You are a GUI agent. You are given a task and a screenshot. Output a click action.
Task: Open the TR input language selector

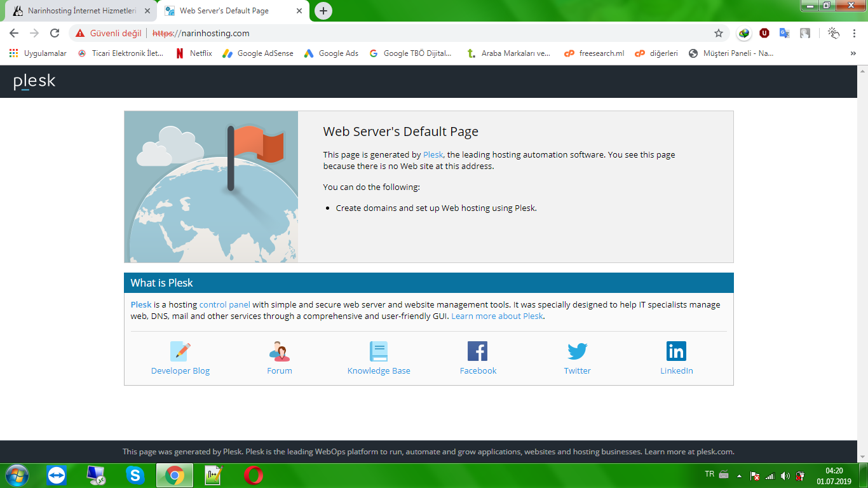710,474
